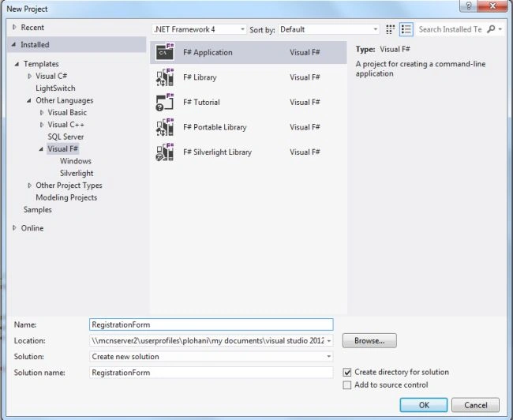Select Modeling Projects tree item
Viewport: 513px width, 420px height.
click(x=66, y=197)
